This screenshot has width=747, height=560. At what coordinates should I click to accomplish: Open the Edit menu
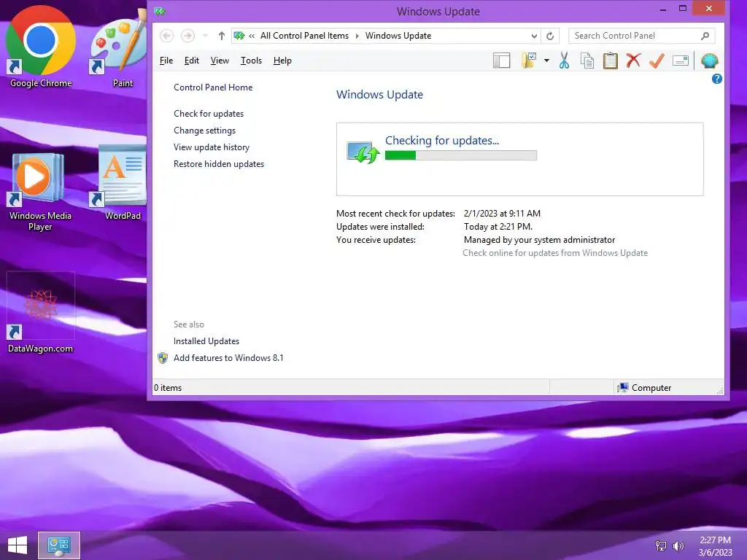click(x=192, y=61)
